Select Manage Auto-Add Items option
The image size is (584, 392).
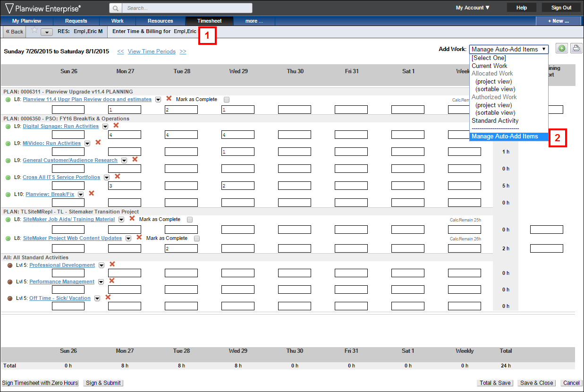[x=509, y=136]
